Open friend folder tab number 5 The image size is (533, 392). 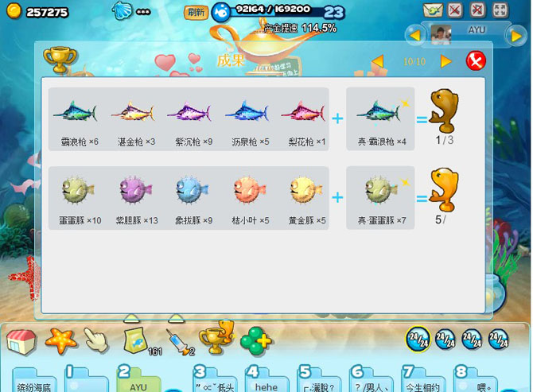point(319,379)
